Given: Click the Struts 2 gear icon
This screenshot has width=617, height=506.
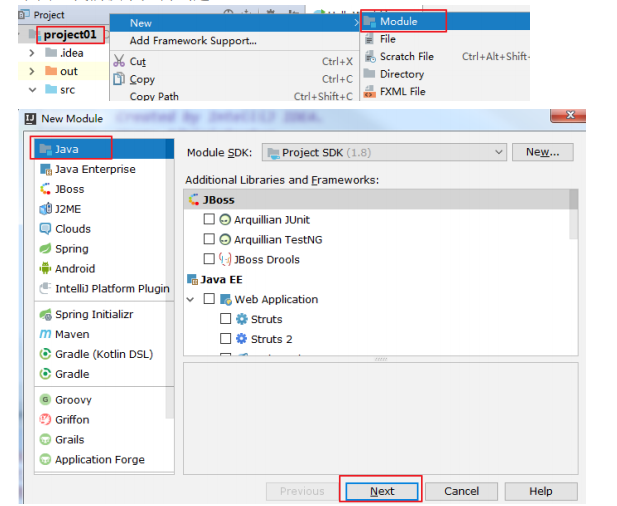Looking at the screenshot, I should [242, 339].
